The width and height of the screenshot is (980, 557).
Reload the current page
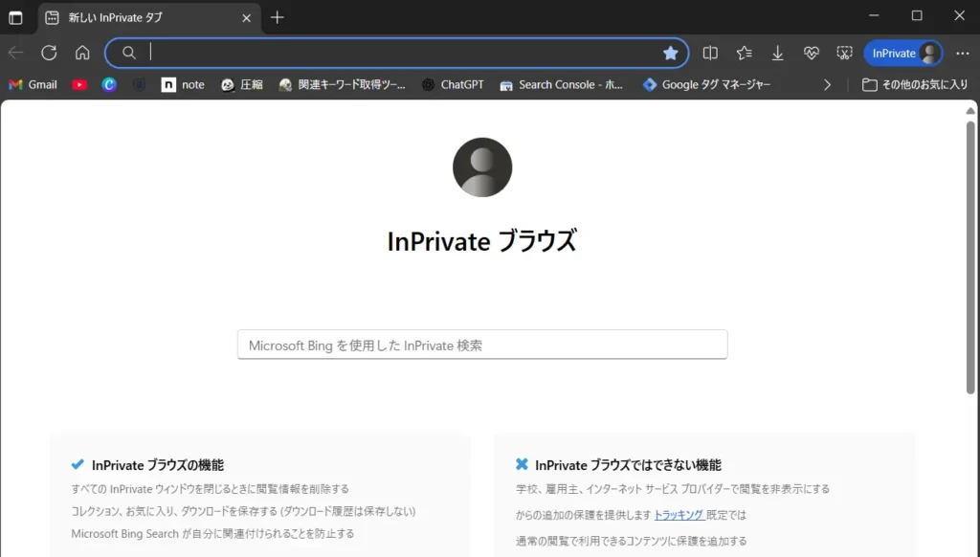(x=49, y=53)
